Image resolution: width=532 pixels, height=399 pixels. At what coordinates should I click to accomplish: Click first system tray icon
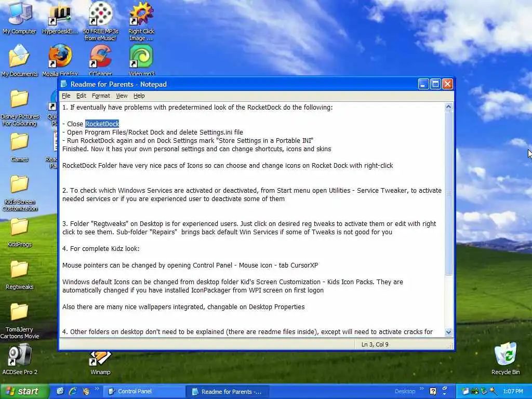(x=465, y=391)
